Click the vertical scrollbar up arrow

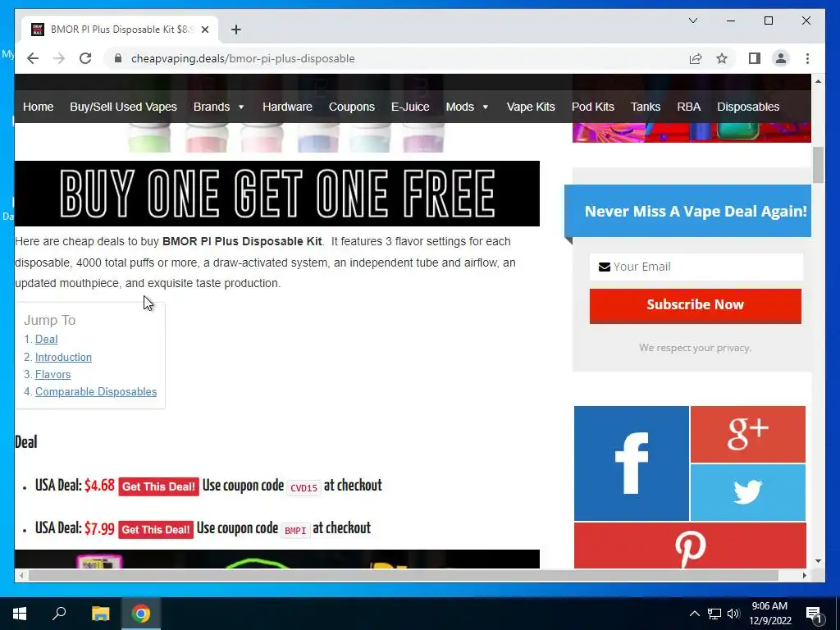pos(818,81)
